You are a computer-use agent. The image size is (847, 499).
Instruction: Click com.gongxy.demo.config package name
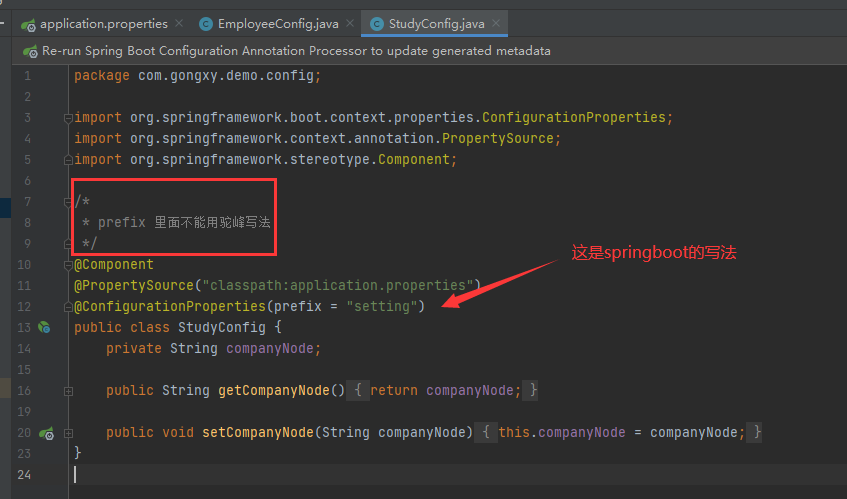[226, 76]
